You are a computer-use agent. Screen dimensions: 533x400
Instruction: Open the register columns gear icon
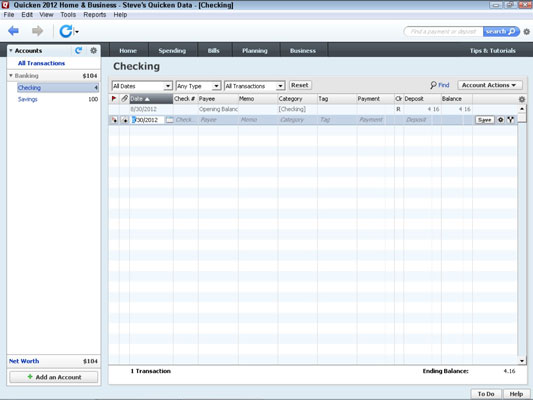click(x=522, y=99)
